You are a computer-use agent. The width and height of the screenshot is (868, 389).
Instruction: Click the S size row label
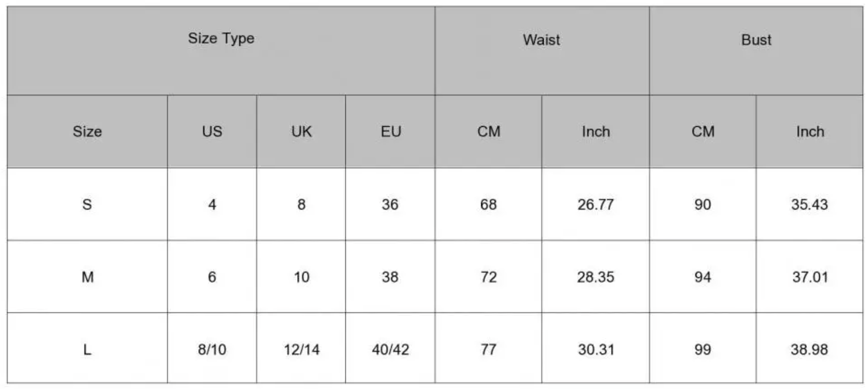coord(87,205)
